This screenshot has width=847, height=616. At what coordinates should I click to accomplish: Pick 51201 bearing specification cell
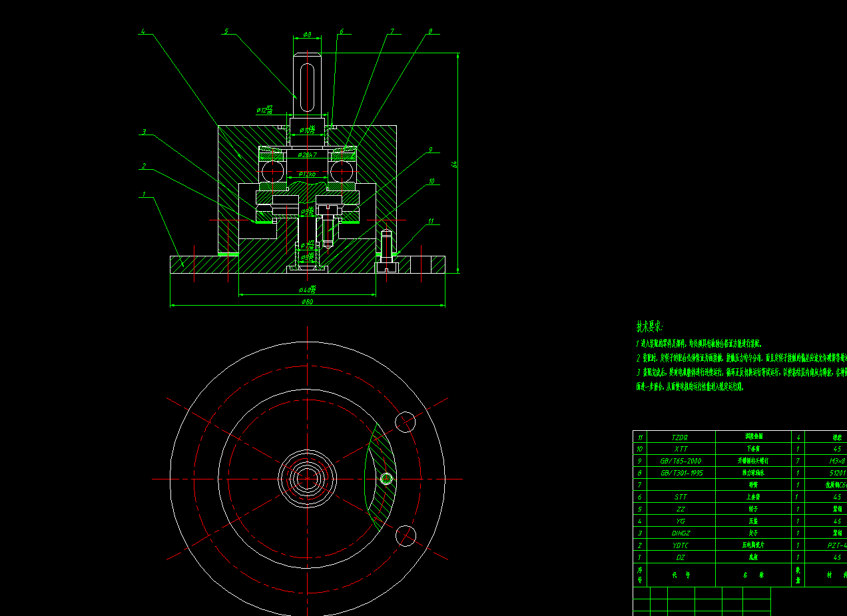point(838,473)
